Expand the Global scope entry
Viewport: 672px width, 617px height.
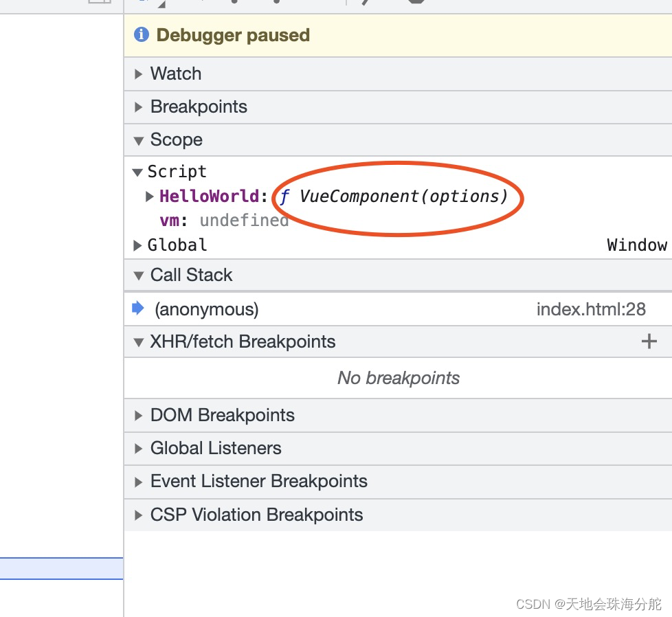[x=137, y=245]
